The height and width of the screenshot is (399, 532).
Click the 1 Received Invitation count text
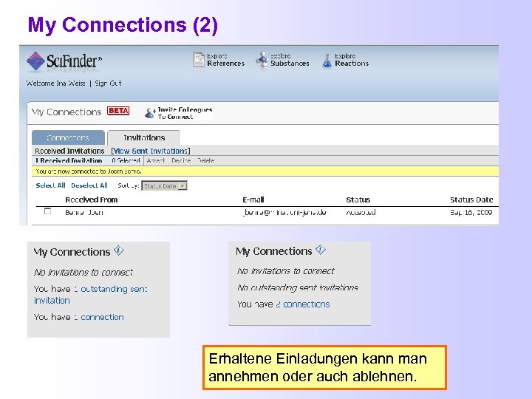(69, 160)
